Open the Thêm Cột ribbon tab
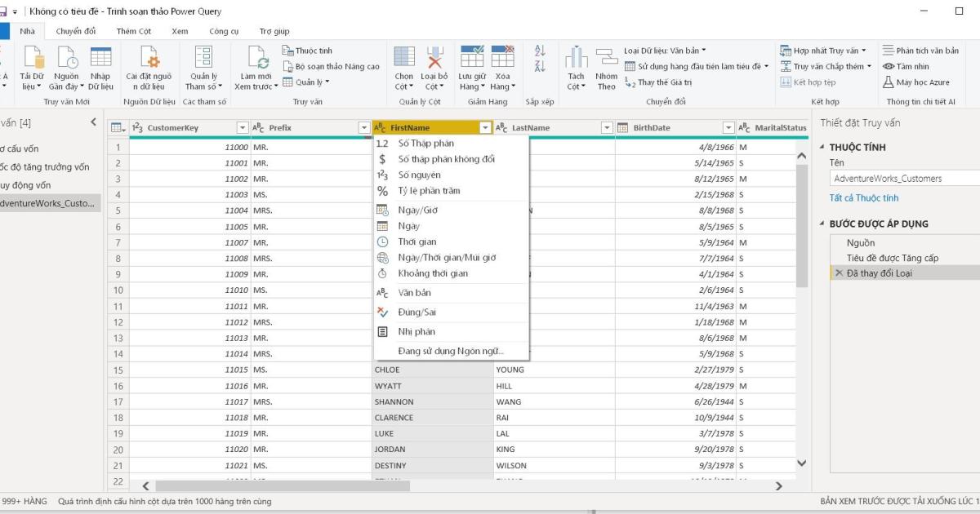Screen dimensions: 980x514 coord(133,31)
